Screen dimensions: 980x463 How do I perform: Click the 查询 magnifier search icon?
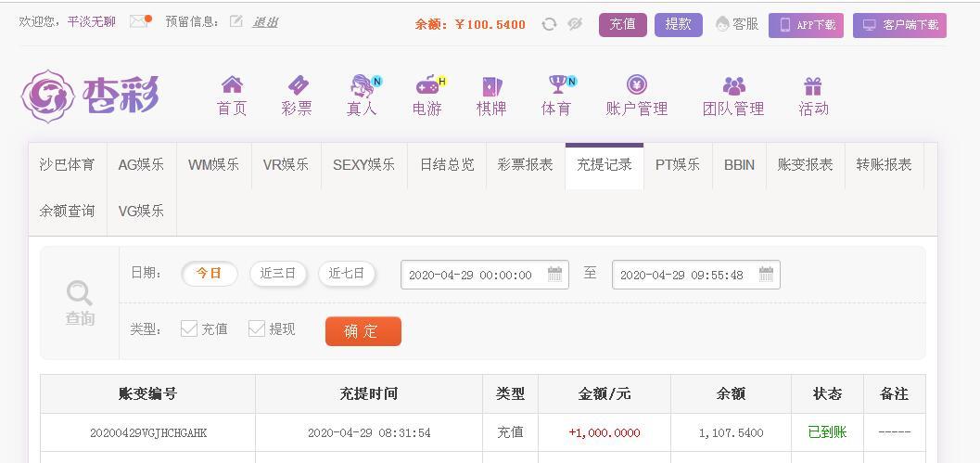(80, 293)
